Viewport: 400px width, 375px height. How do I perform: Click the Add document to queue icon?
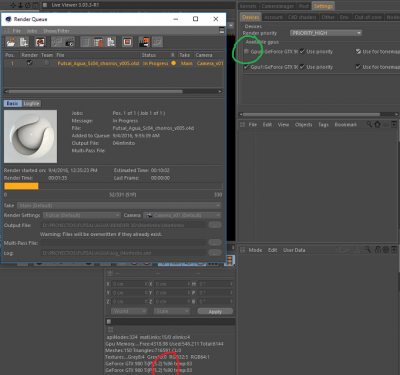click(24, 42)
